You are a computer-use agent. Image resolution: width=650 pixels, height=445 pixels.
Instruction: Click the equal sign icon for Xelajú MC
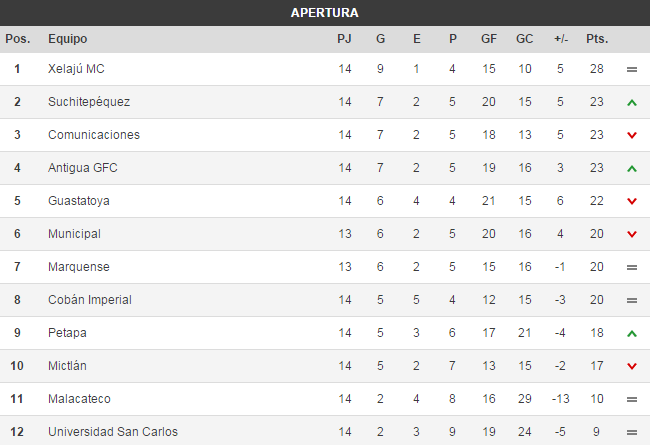click(x=631, y=70)
